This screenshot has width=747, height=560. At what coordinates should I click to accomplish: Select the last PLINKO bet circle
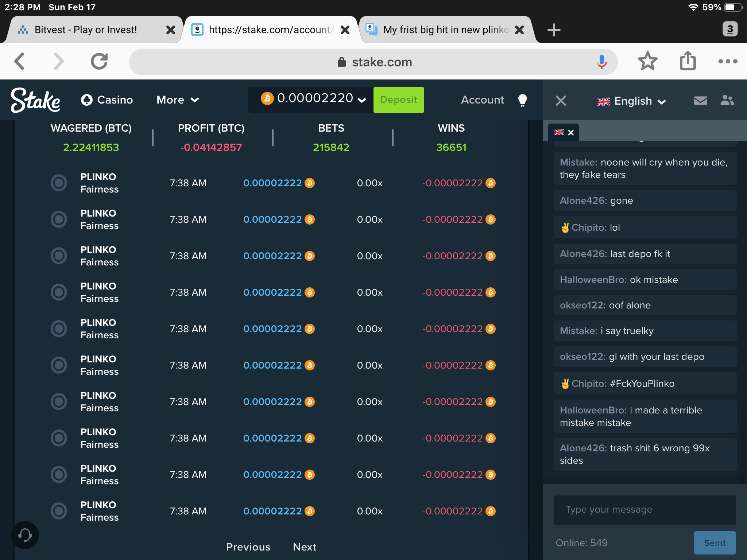[x=59, y=511]
